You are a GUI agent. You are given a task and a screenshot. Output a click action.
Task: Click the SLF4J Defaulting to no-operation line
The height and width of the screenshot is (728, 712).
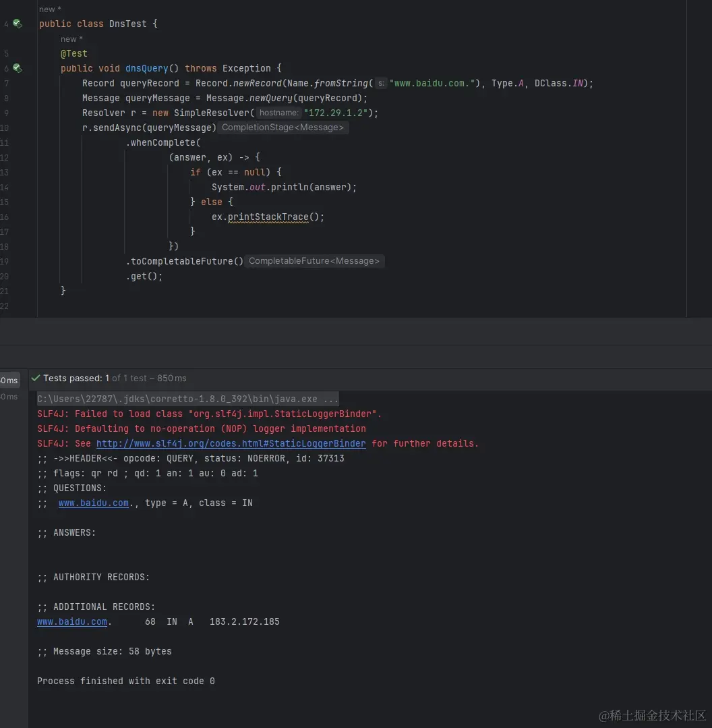click(202, 428)
